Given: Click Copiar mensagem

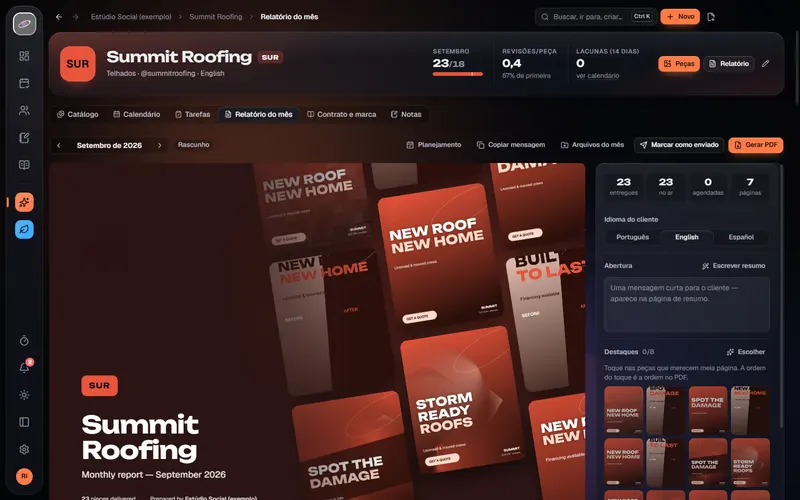Looking at the screenshot, I should pos(511,145).
